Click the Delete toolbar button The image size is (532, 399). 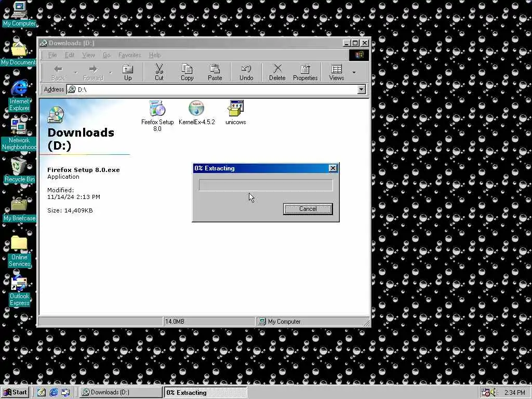(277, 73)
